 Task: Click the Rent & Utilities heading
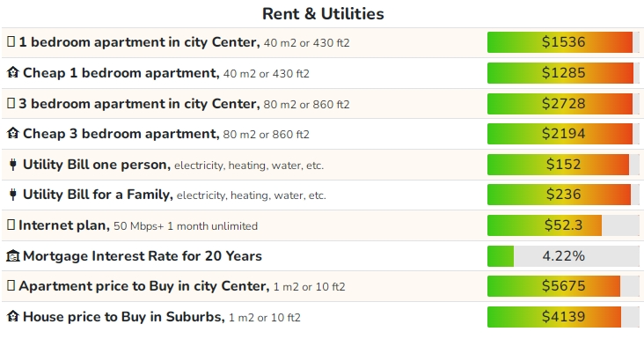323,13
